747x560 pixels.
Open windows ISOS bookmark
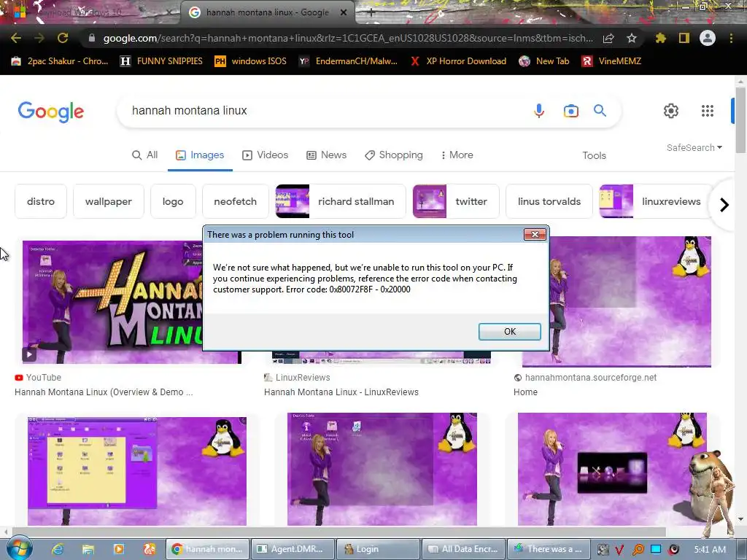251,61
